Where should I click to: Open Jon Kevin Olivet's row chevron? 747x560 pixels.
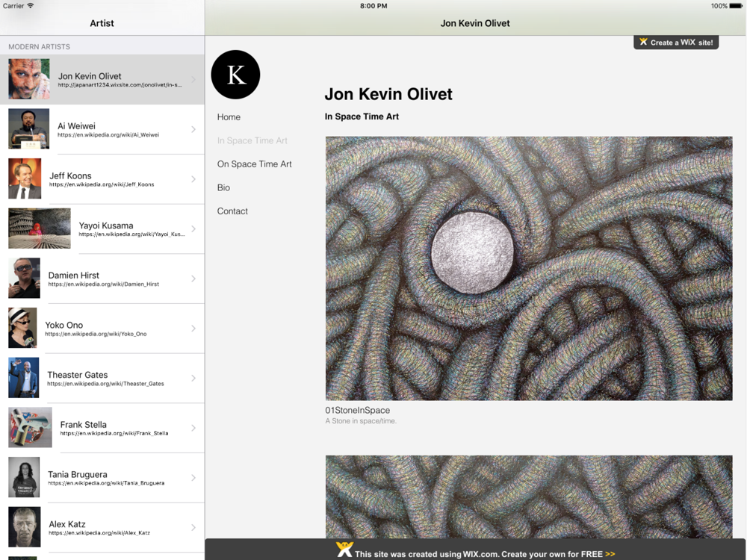[x=193, y=80]
